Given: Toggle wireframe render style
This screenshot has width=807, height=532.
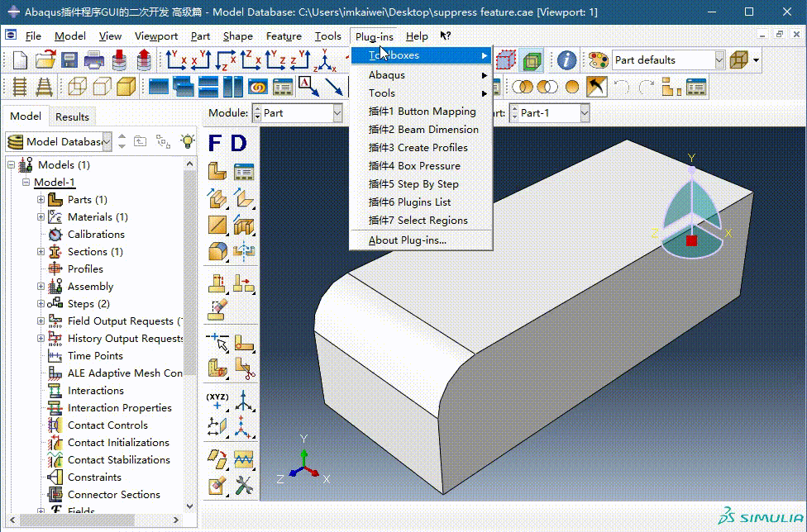Looking at the screenshot, I should 76,85.
